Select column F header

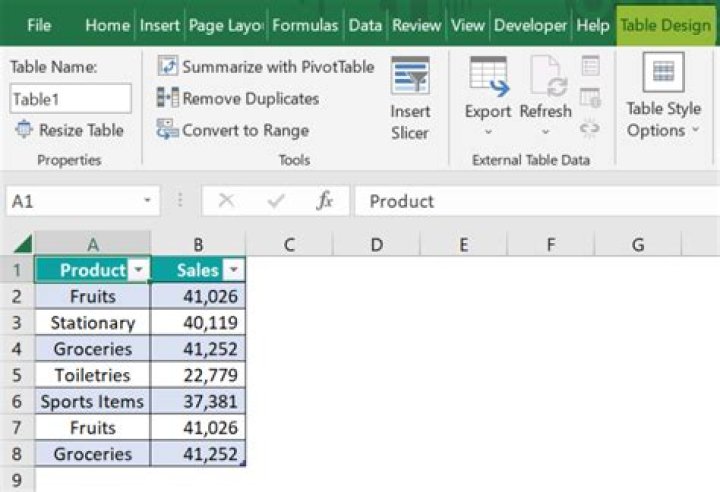click(x=551, y=244)
